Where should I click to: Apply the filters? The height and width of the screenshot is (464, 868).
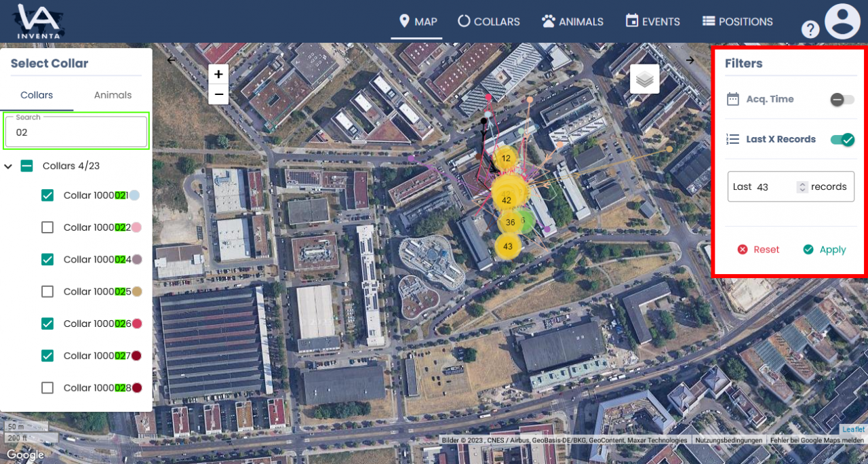[824, 250]
